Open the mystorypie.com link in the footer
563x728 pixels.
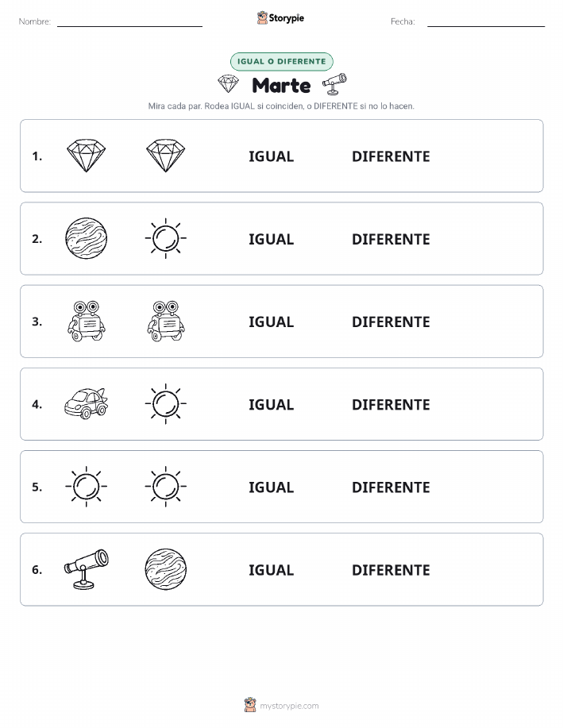289,706
